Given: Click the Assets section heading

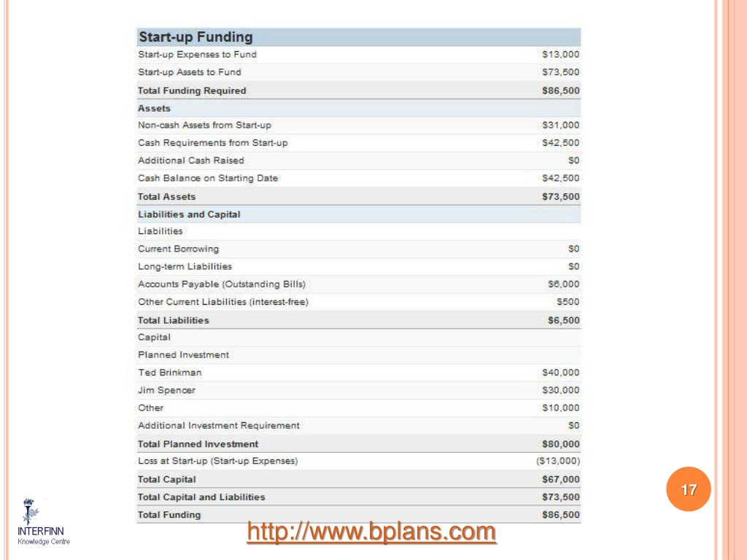Looking at the screenshot, I should pyautogui.click(x=154, y=108).
